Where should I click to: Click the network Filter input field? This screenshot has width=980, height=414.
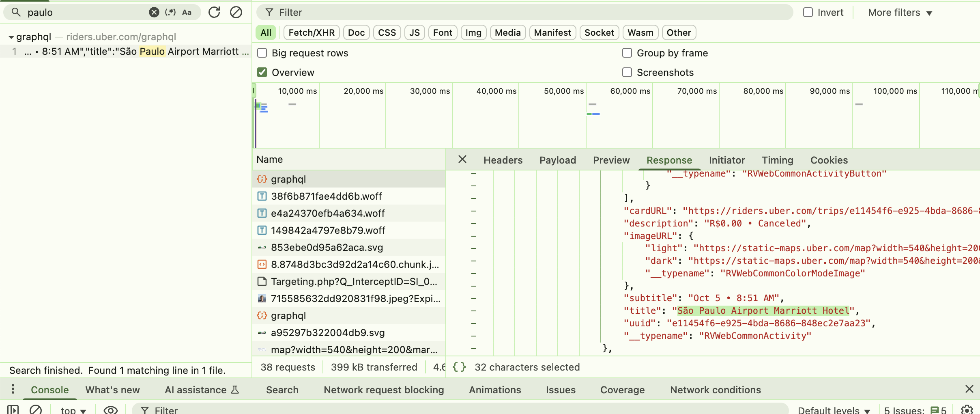pos(527,12)
